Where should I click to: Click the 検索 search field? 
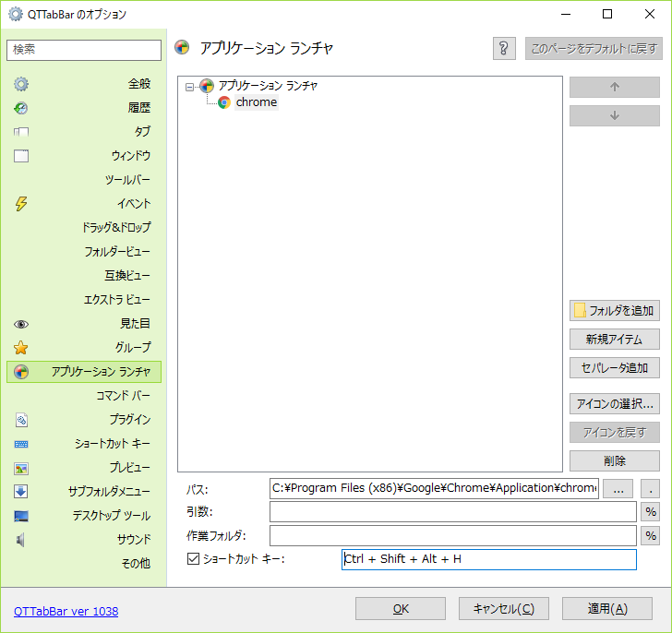click(x=84, y=50)
